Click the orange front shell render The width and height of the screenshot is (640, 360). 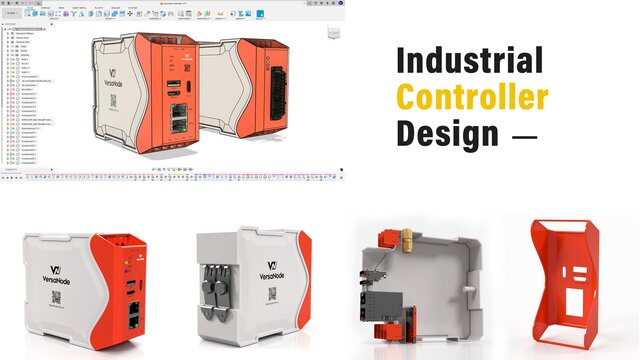click(566, 284)
